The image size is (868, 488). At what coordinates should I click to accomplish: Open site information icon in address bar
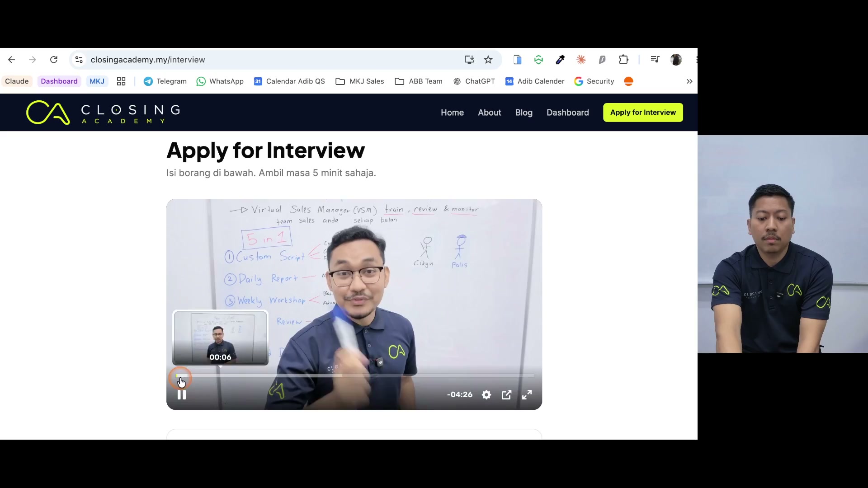[79, 60]
